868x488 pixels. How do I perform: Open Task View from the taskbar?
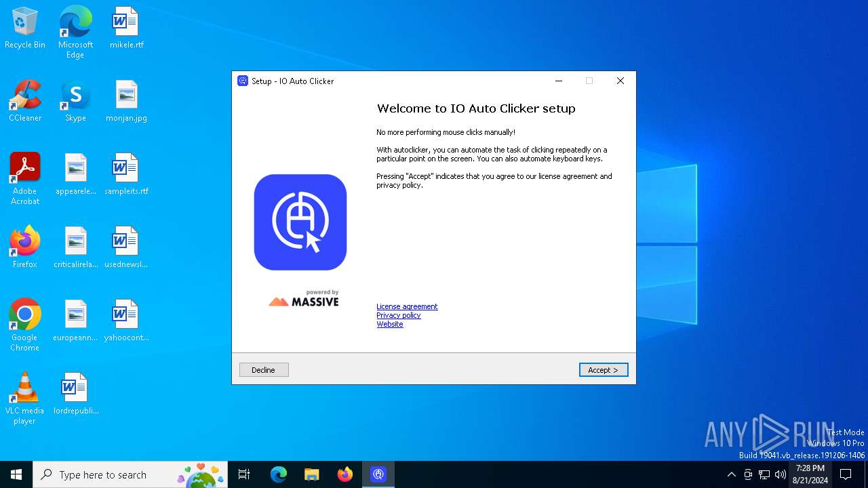[x=244, y=474]
